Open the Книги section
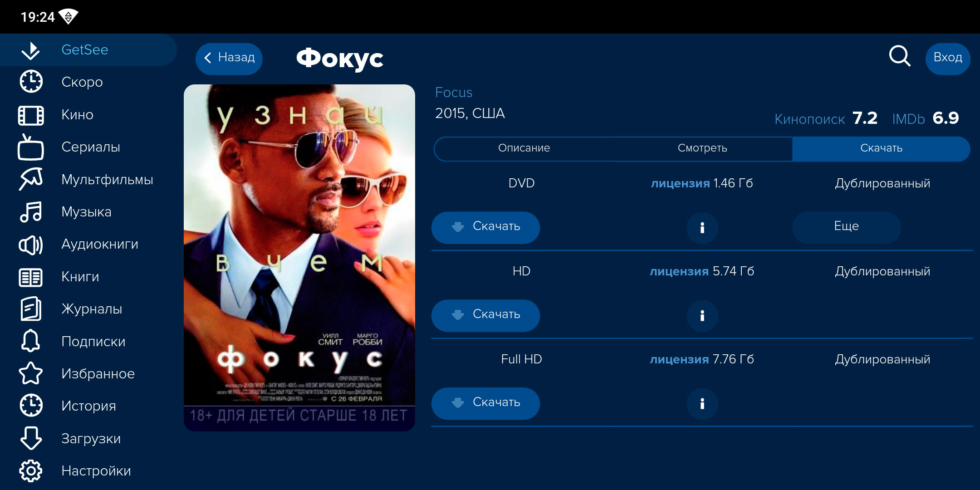 click(x=88, y=277)
